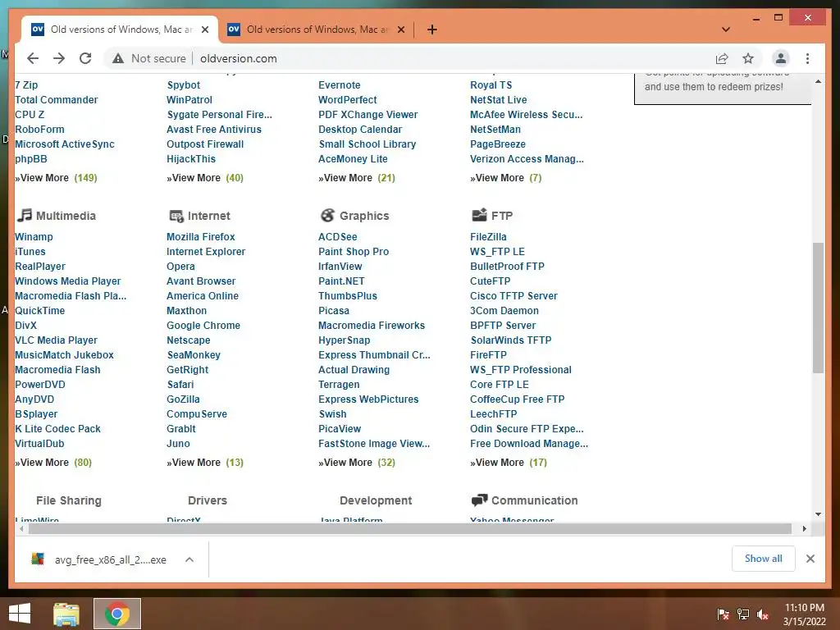
Task: Open the taskbar clock showing 11:10 PM
Action: 804,614
